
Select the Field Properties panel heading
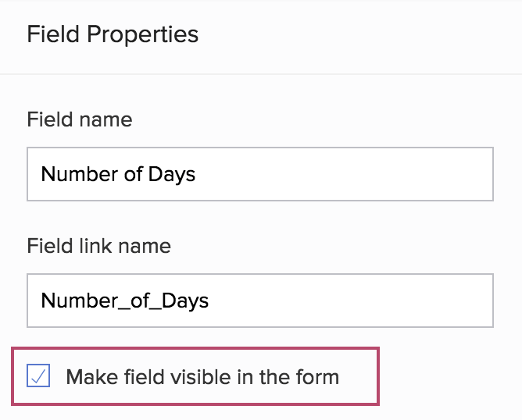coord(113,34)
